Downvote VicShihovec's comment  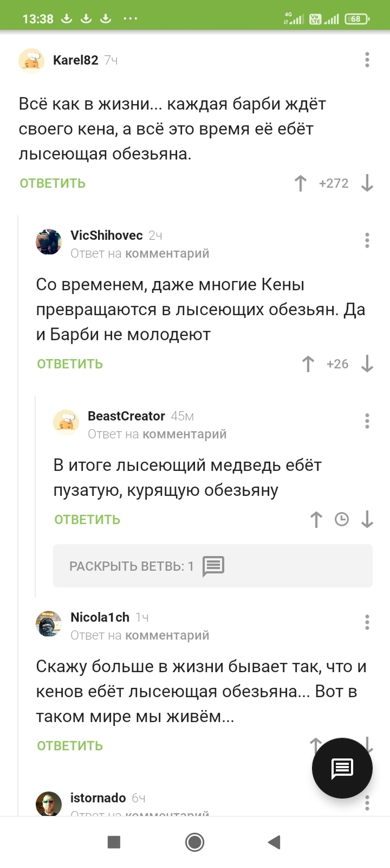tap(368, 364)
